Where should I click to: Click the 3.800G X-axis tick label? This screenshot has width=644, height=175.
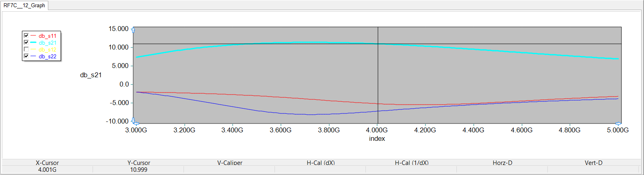pyautogui.click(x=329, y=130)
